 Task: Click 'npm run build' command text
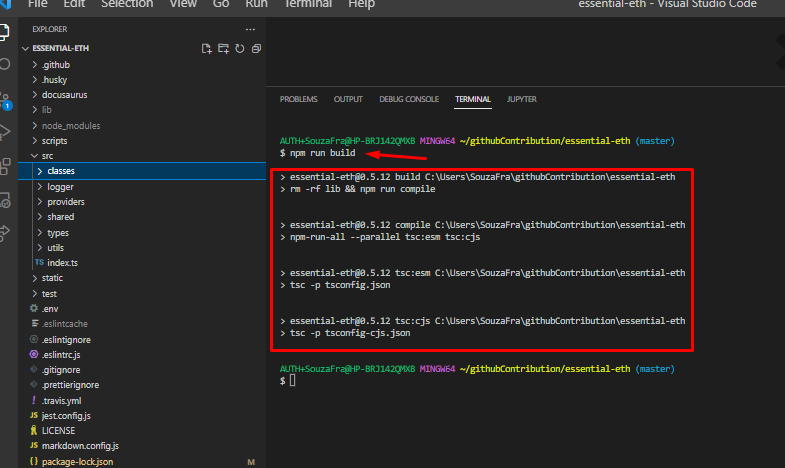click(322, 153)
